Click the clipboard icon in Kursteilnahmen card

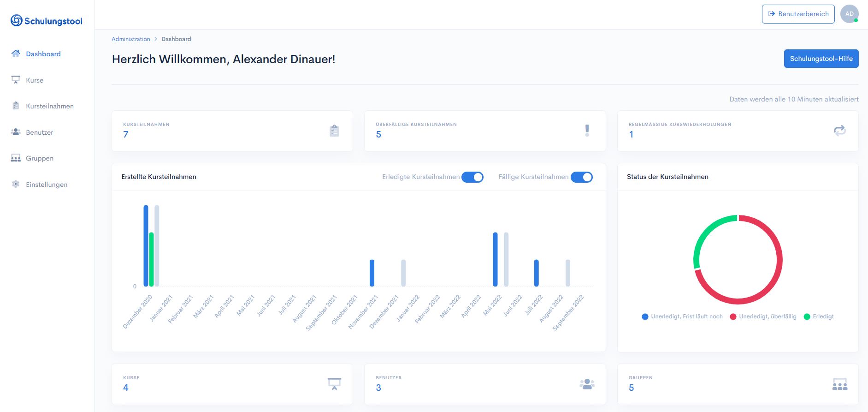pos(335,131)
